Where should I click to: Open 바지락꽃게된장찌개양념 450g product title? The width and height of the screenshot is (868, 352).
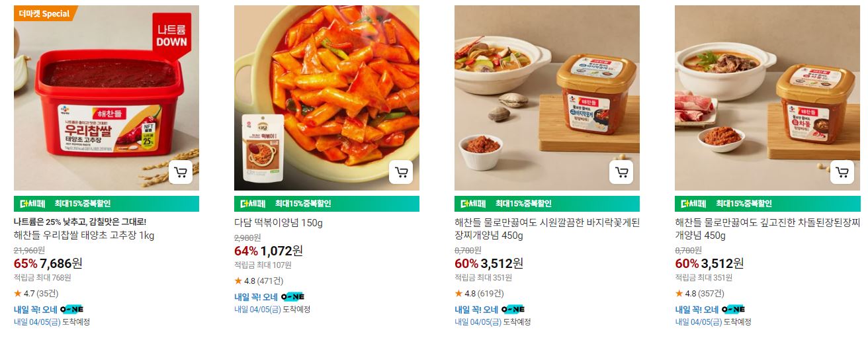[x=547, y=229]
